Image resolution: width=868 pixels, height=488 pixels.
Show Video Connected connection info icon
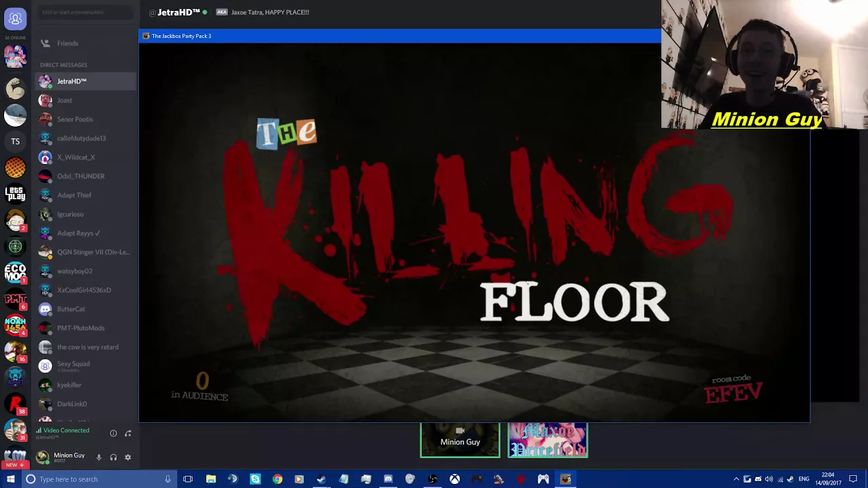click(113, 433)
